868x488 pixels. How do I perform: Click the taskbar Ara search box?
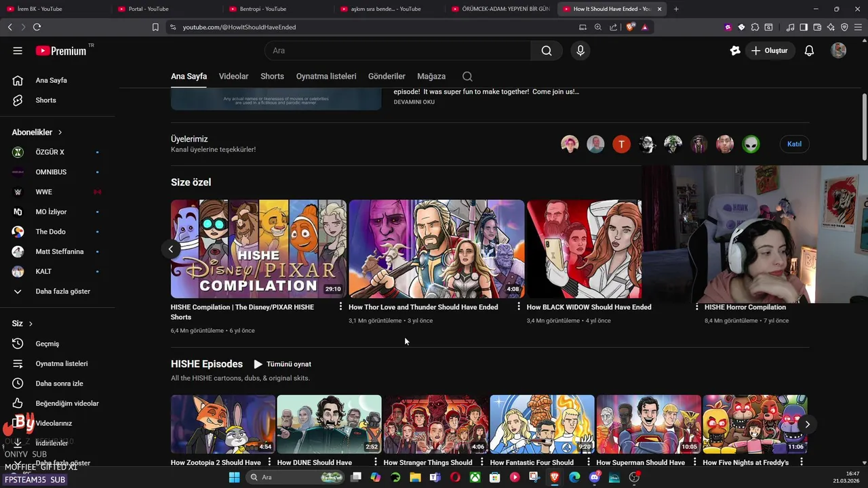(295, 477)
